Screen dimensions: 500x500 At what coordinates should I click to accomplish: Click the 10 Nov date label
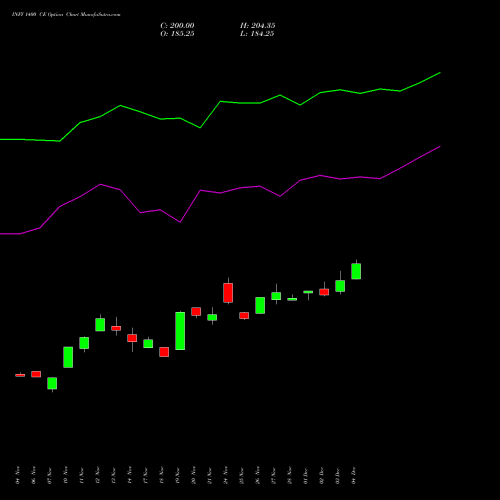(x=65, y=475)
